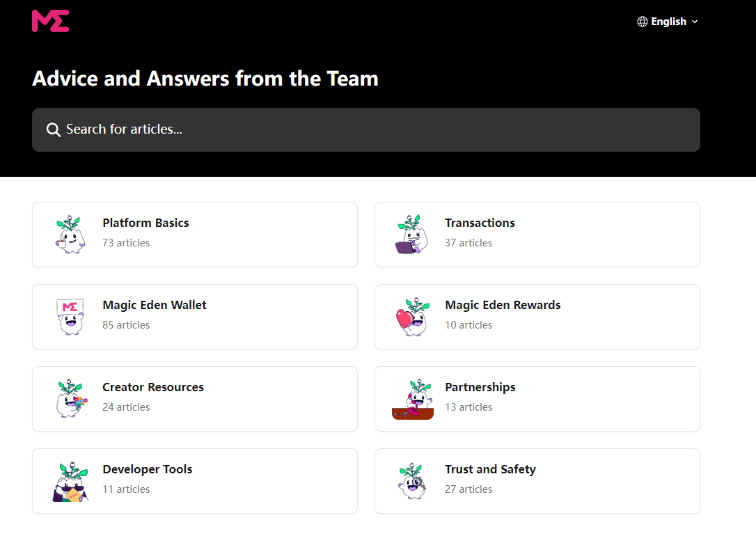Click the Trust and Safety magnifier mascot

pyautogui.click(x=412, y=480)
